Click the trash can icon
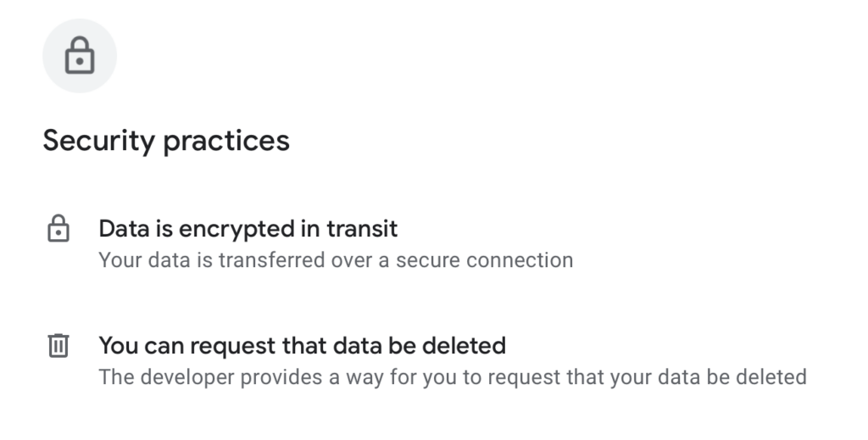 click(58, 346)
